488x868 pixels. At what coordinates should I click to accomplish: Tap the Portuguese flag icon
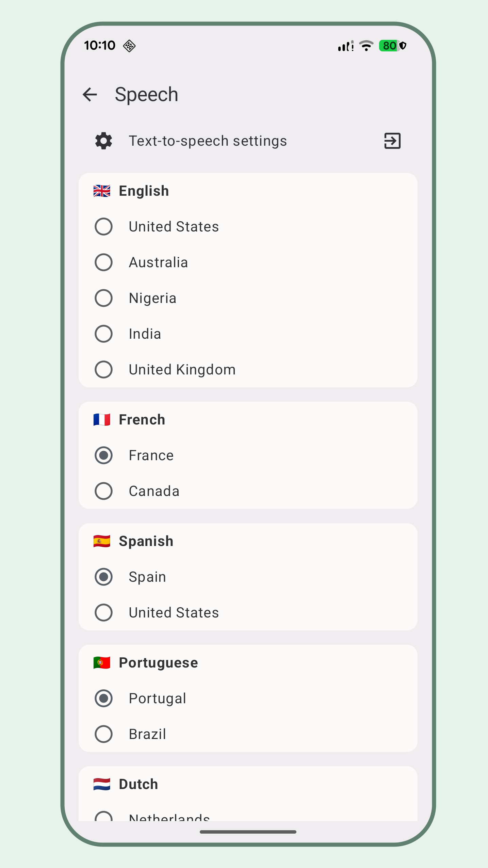coord(102,663)
